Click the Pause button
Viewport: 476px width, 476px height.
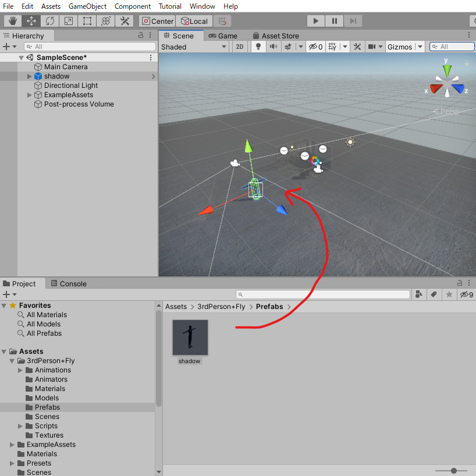(x=334, y=21)
